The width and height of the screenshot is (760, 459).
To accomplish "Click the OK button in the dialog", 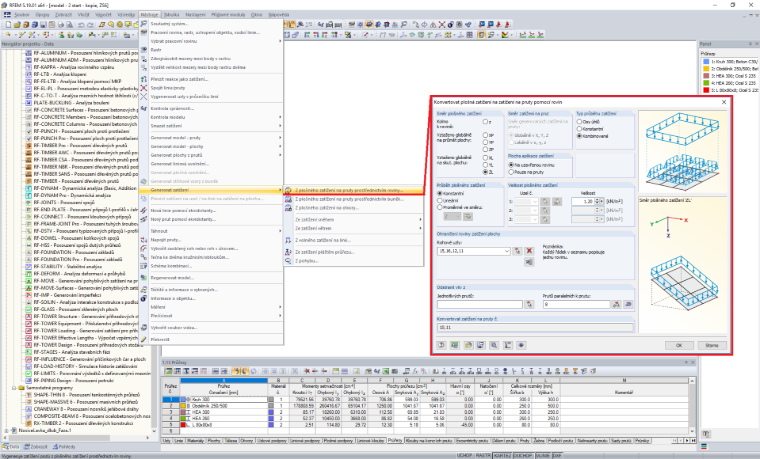I will tap(679, 345).
